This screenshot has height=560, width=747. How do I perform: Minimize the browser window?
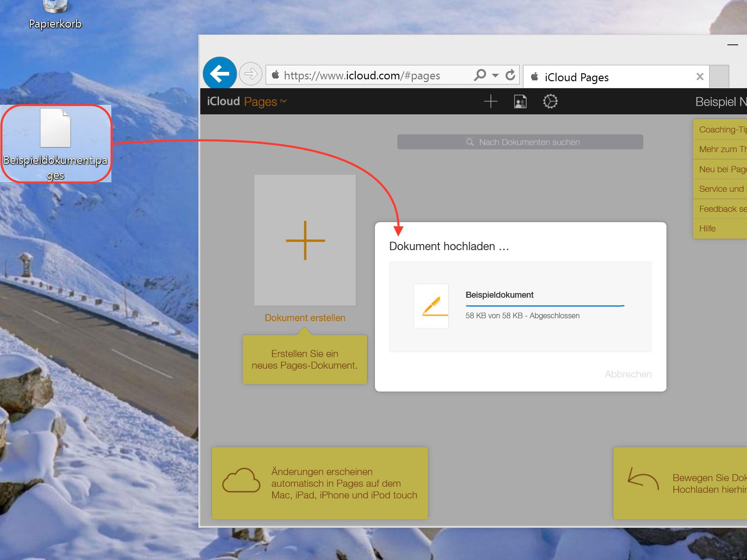coord(733,45)
